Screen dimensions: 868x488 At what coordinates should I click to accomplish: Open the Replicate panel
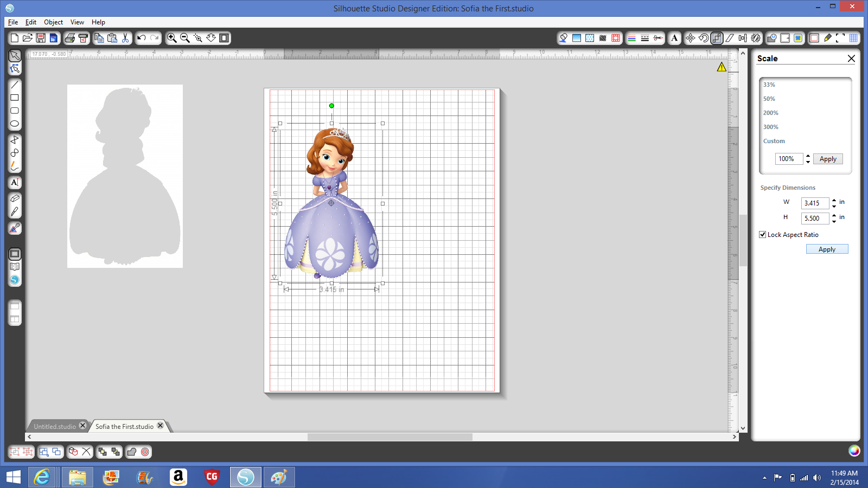[756, 38]
